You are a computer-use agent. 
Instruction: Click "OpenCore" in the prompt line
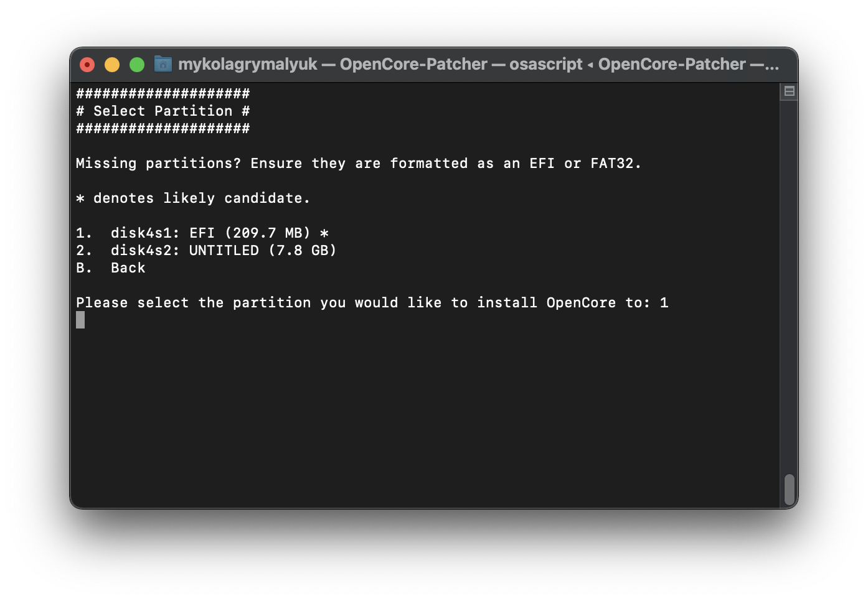pyautogui.click(x=581, y=303)
